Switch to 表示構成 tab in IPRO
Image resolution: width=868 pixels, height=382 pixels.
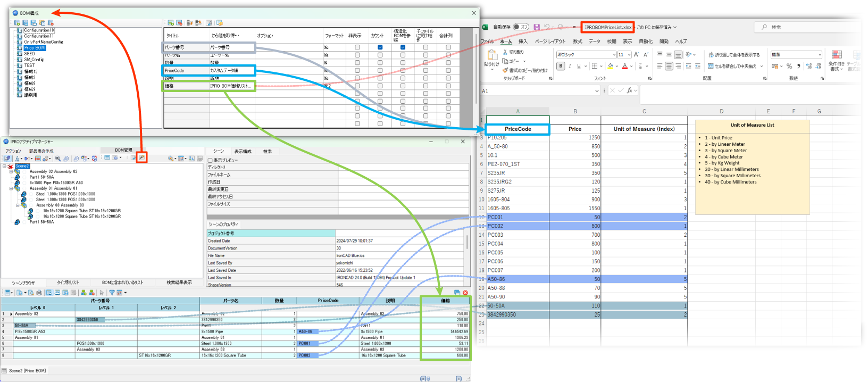pyautogui.click(x=243, y=151)
